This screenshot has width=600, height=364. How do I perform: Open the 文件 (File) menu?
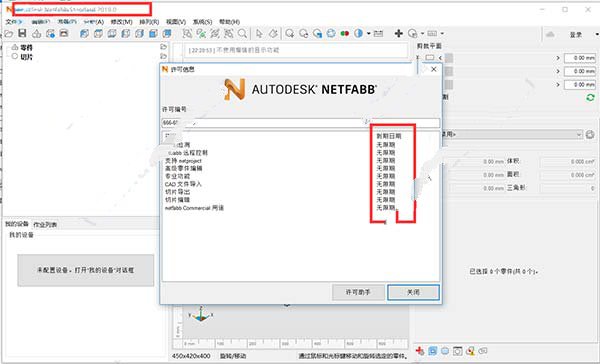click(14, 22)
